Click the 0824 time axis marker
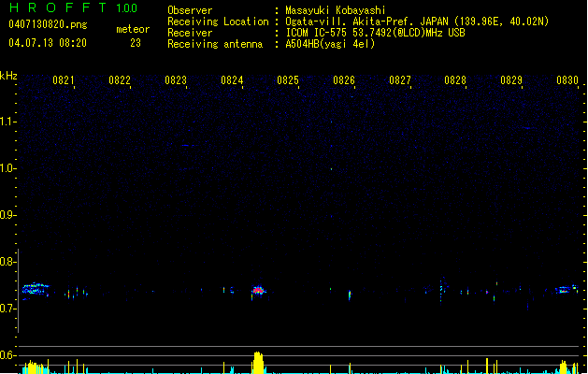Image resolution: width=588 pixels, height=374 pixels. point(232,80)
